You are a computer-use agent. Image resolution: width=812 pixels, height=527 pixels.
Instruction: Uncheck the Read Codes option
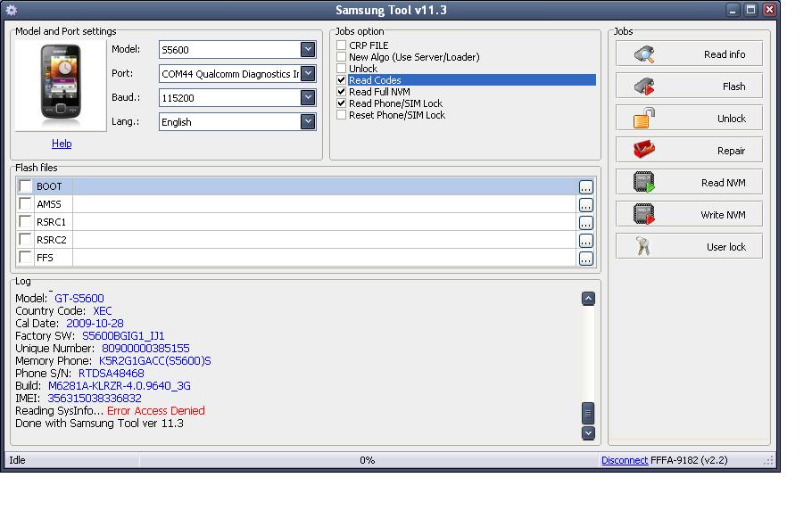click(x=341, y=79)
